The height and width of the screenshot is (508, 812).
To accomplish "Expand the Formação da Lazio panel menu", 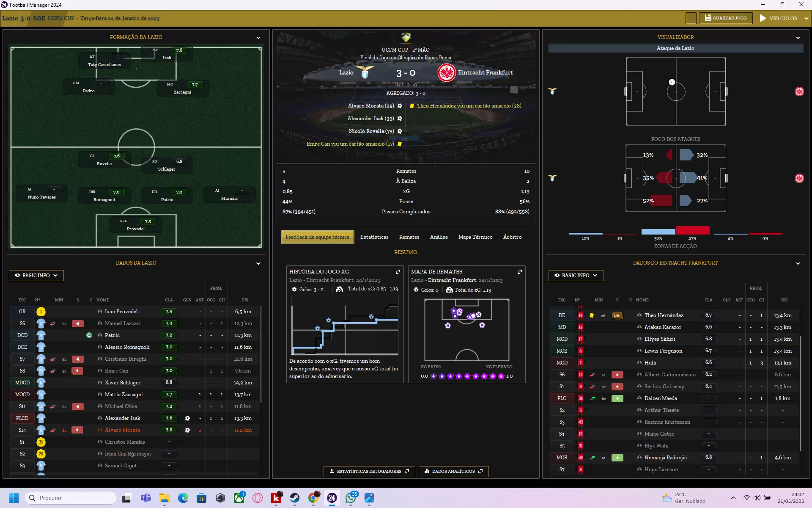I will click(258, 38).
